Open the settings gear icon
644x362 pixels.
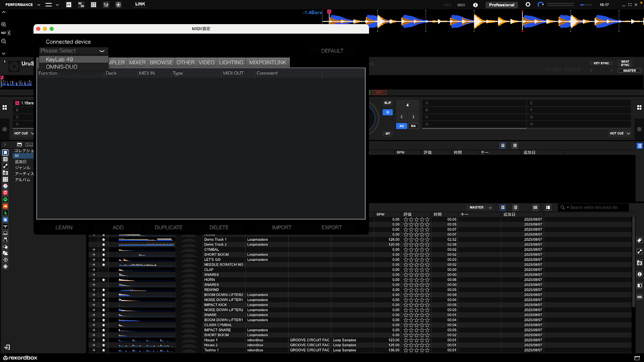pyautogui.click(x=528, y=5)
